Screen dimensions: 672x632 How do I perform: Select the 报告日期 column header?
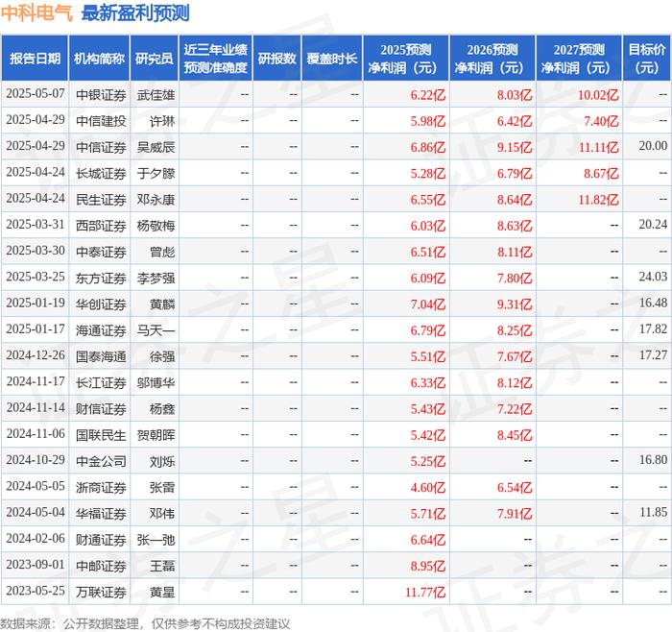click(x=36, y=59)
